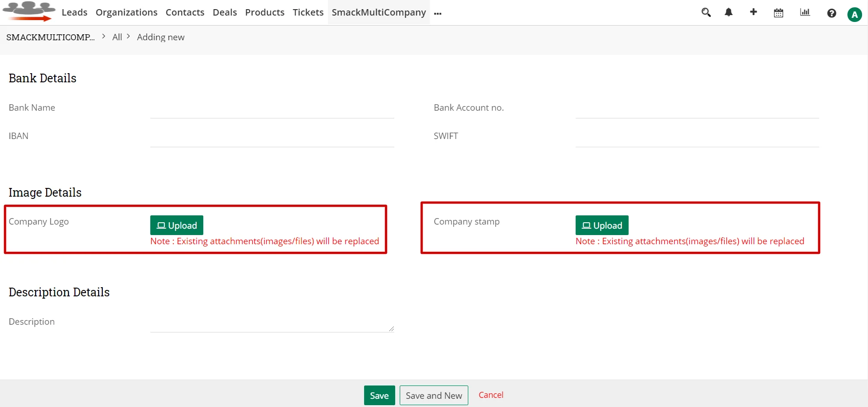
Task: Click the help question mark icon
Action: [831, 13]
